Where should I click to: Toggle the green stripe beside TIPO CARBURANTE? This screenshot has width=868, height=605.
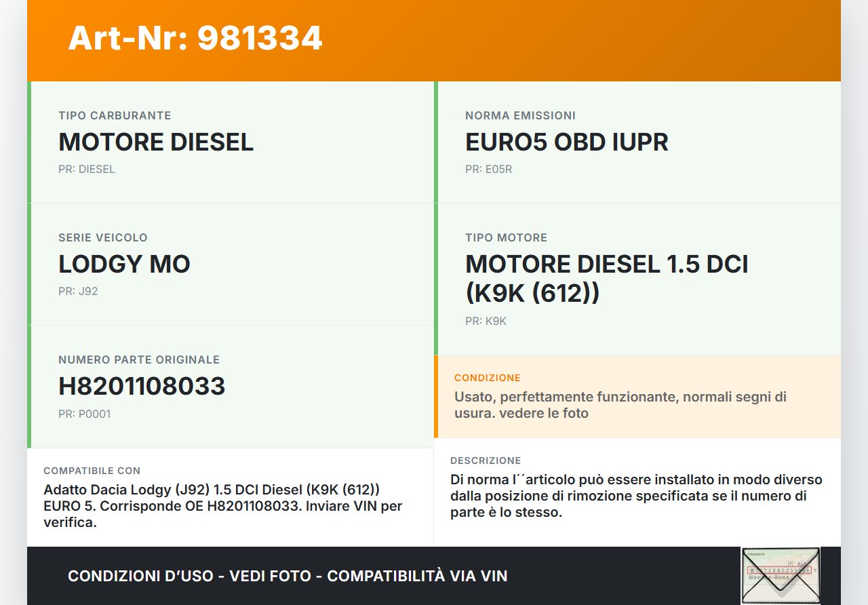point(28,142)
